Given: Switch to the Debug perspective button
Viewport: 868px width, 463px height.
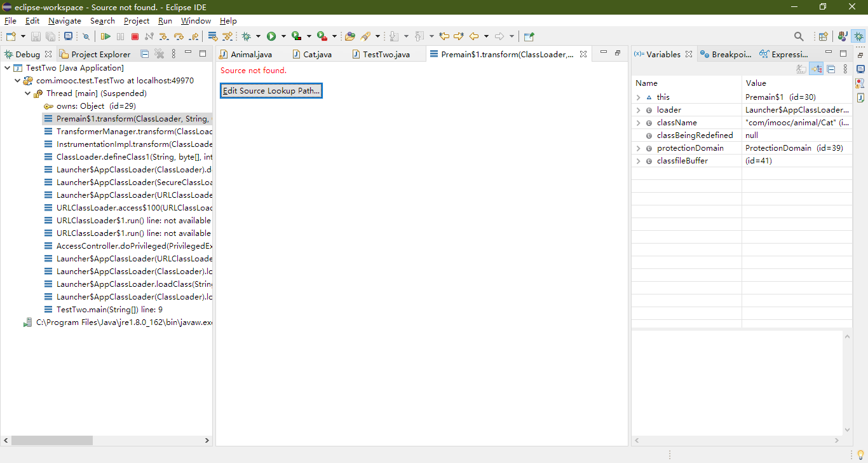Looking at the screenshot, I should coord(859,36).
